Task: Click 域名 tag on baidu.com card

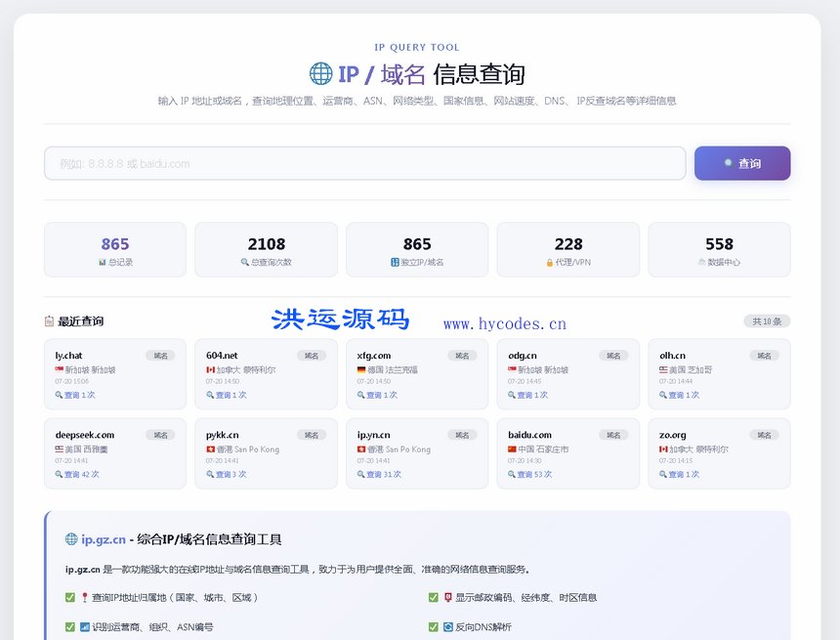Action: [614, 435]
